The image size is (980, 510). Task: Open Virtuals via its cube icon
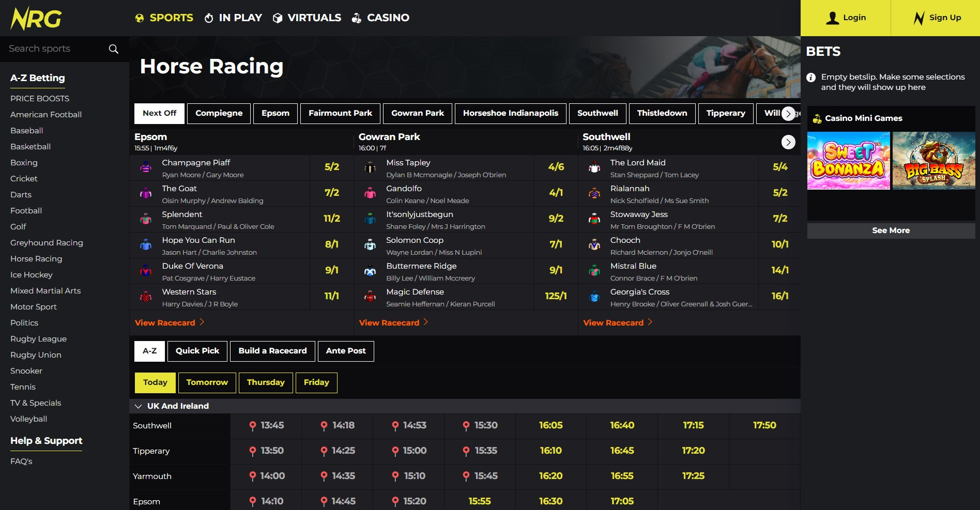point(277,17)
